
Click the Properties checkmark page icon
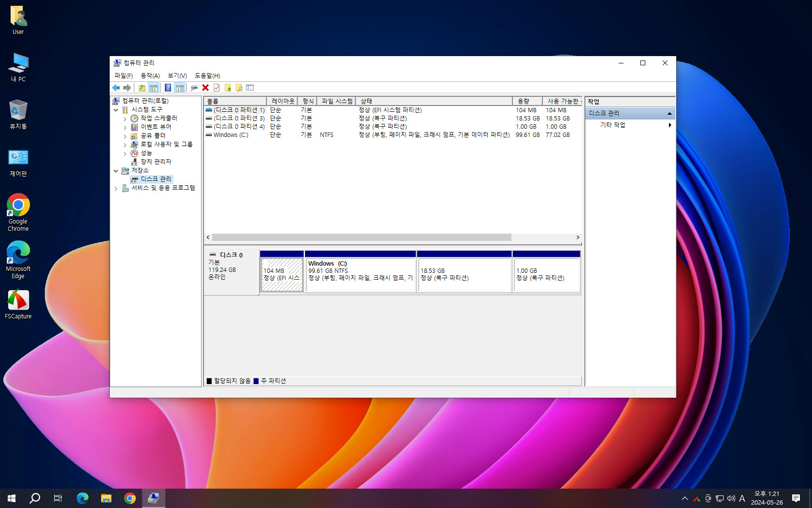[217, 88]
